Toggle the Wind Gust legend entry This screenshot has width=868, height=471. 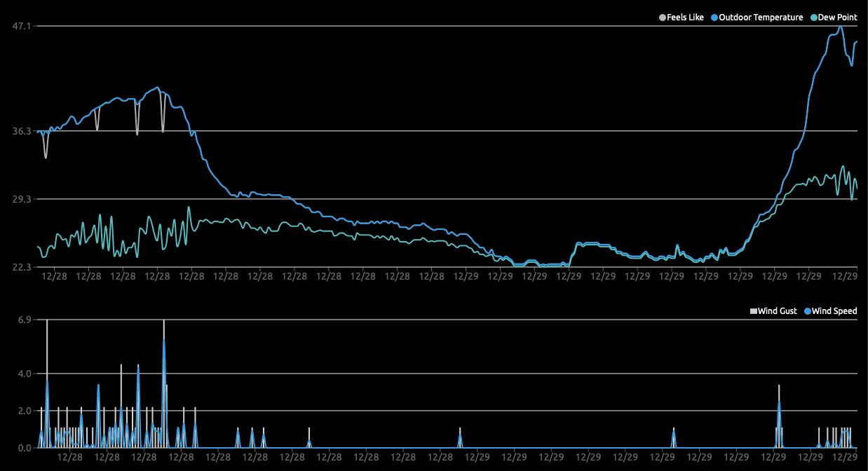coord(773,311)
